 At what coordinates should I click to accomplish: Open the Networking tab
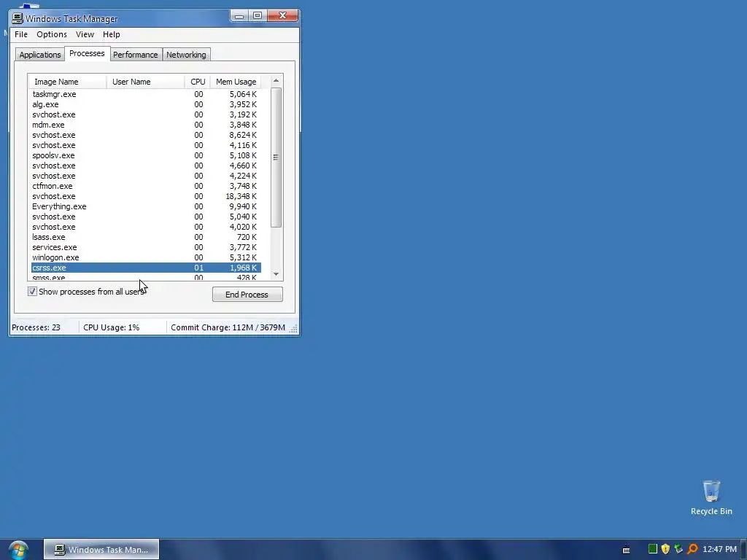point(186,55)
